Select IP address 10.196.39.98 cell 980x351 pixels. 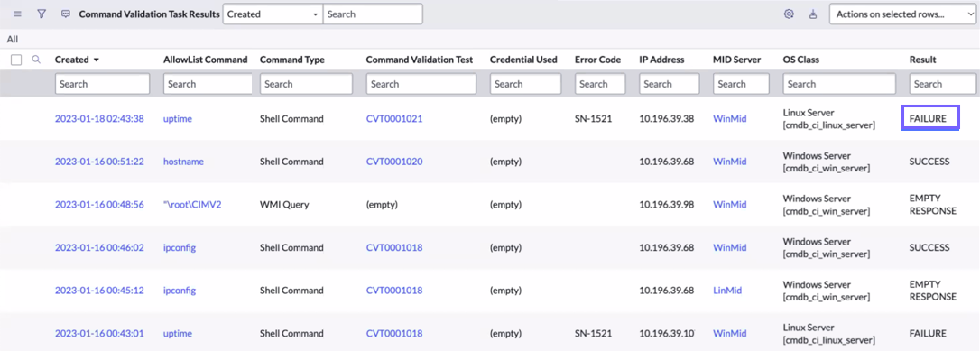click(x=666, y=204)
